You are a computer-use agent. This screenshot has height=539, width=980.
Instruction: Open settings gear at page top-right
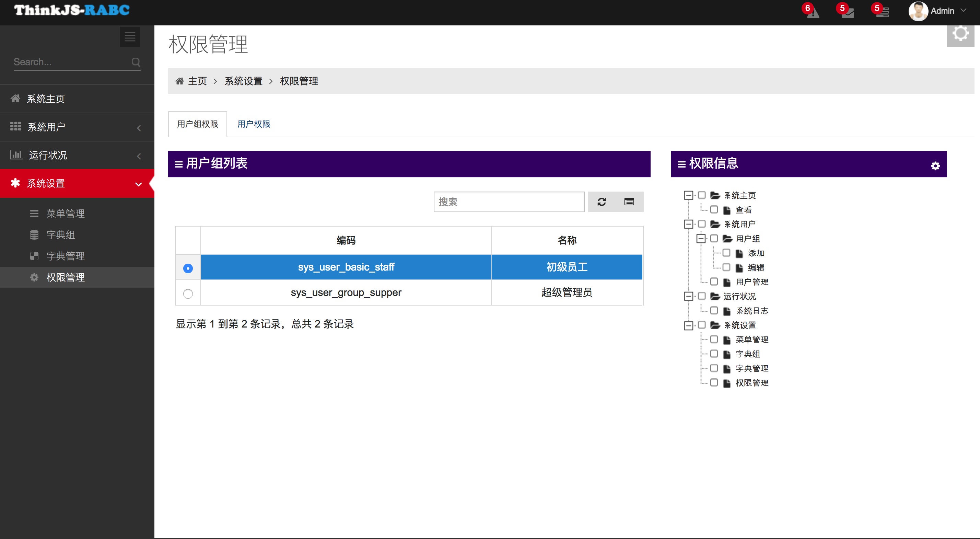pyautogui.click(x=960, y=34)
